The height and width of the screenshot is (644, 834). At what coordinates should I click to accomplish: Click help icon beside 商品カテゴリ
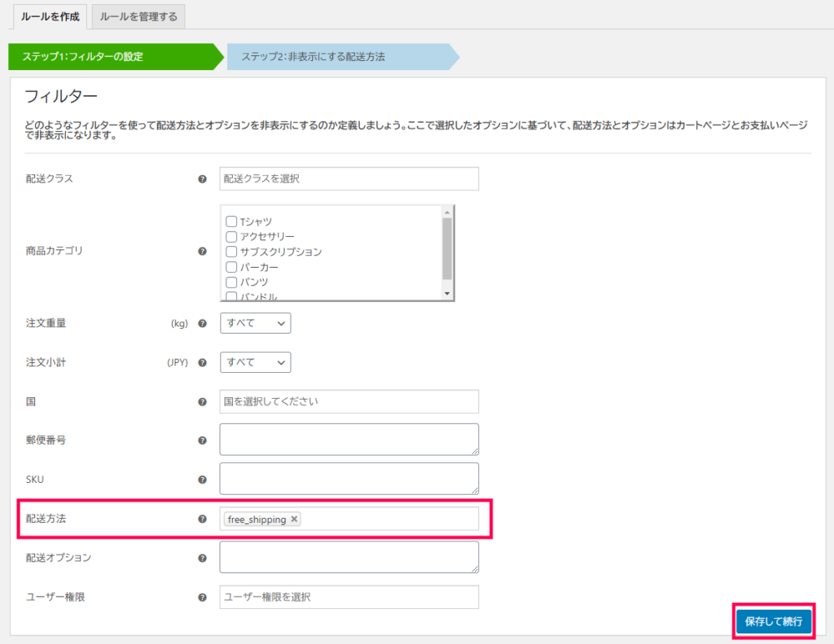pos(202,252)
